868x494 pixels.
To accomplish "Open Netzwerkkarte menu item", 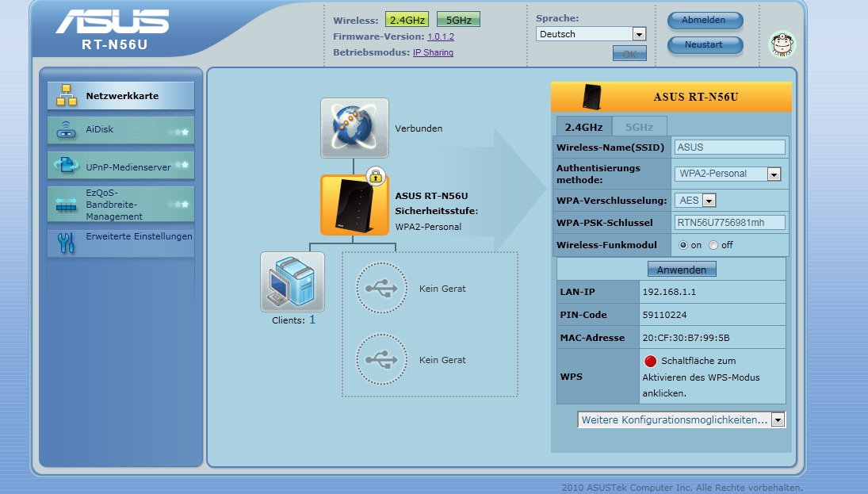I will pyautogui.click(x=120, y=96).
